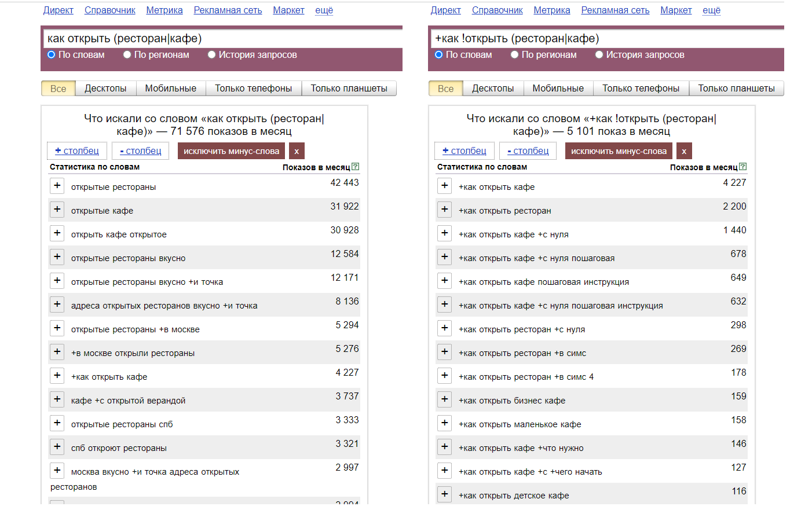Screen dimensions: 812x521
Task: Click the plus button beside '+как открыть ресторан' (2 200) in the right panel
Action: tap(444, 210)
